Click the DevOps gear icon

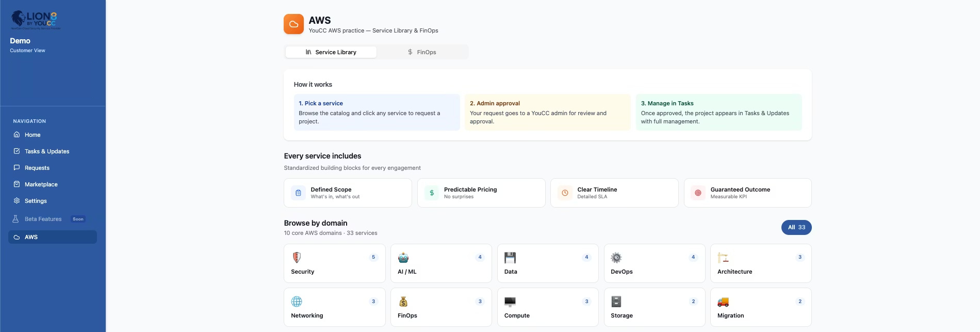pos(616,258)
